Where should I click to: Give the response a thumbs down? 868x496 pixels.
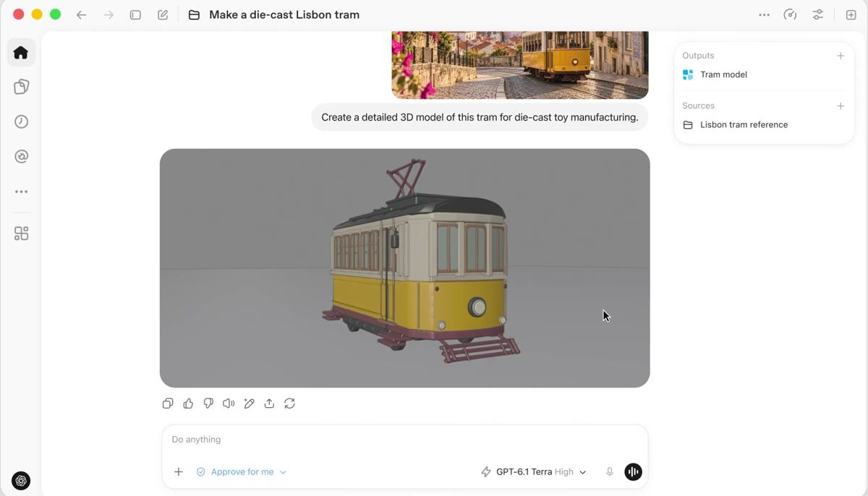pos(208,403)
